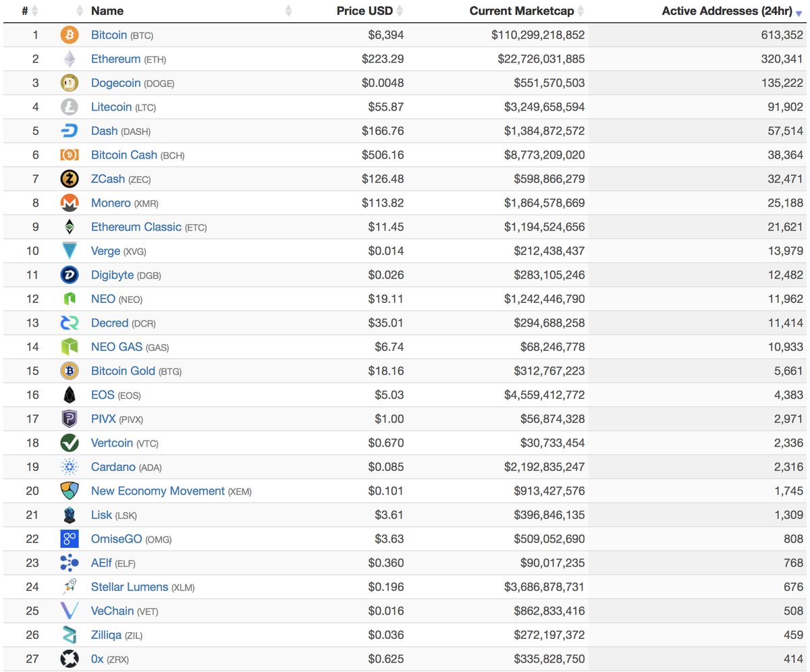Click the New Economy Movement logo icon
This screenshot has height=672, width=810.
pyautogui.click(x=70, y=491)
